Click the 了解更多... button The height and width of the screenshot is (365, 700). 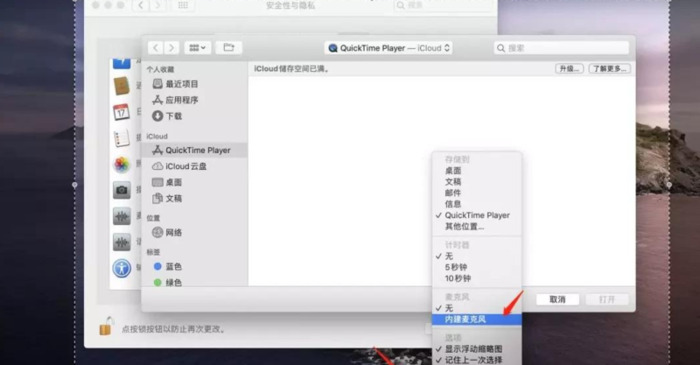pyautogui.click(x=609, y=69)
